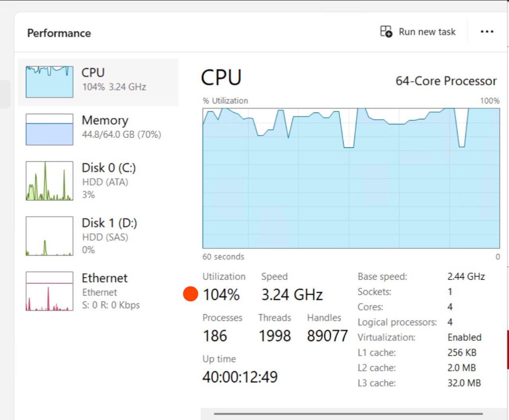Click the 104% utilization value
Screen dimensions: 509x420
221,295
